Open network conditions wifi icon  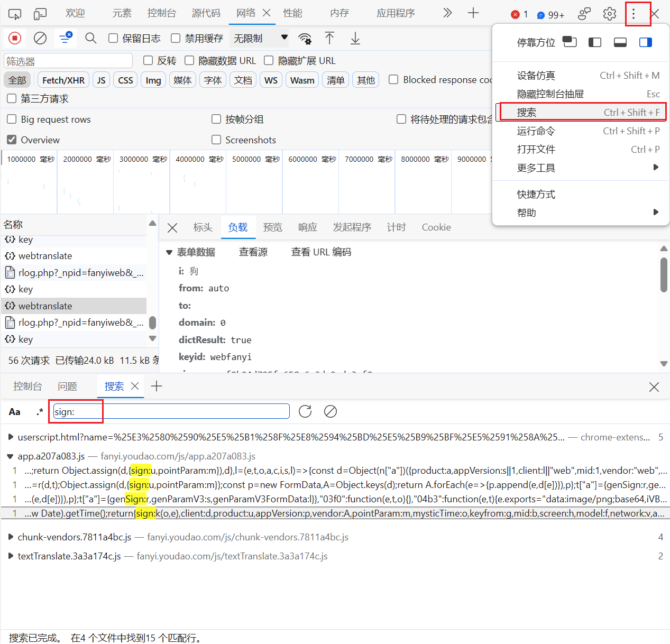(x=305, y=38)
